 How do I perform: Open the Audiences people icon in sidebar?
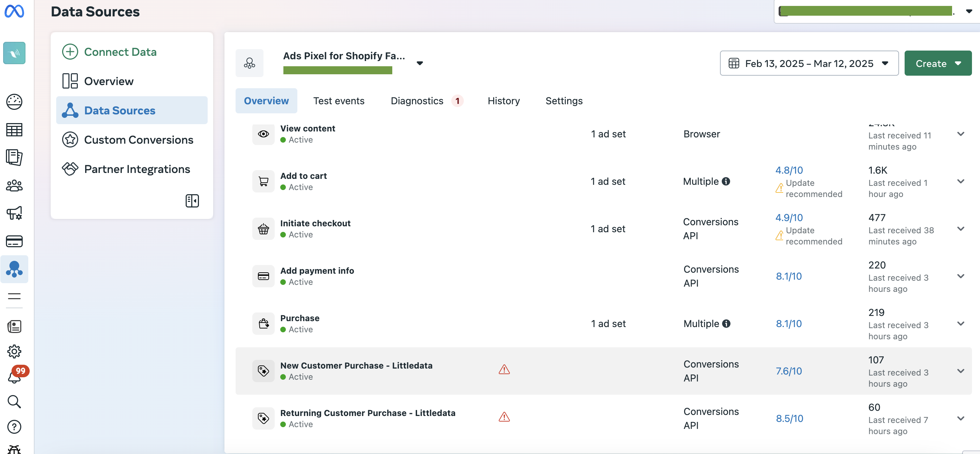tap(14, 186)
